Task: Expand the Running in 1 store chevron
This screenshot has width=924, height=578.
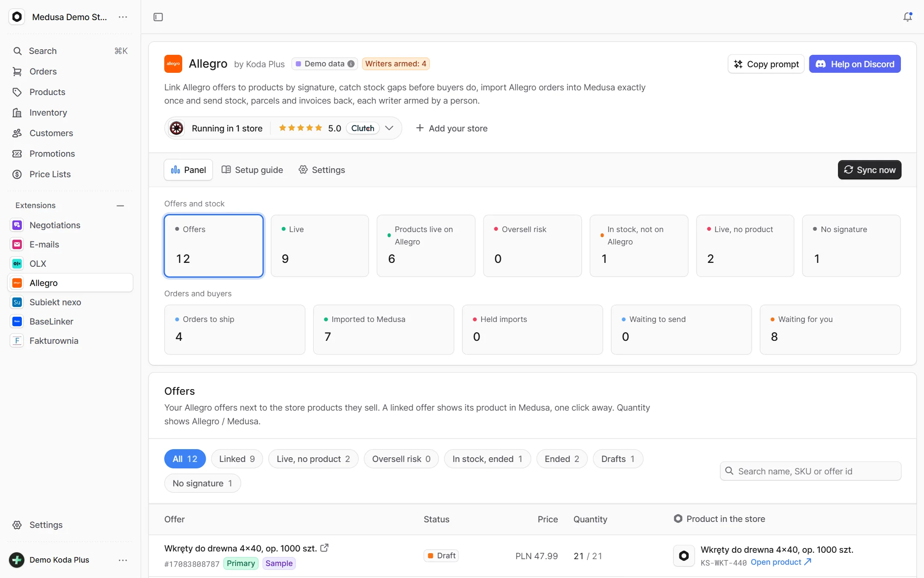Action: (389, 128)
